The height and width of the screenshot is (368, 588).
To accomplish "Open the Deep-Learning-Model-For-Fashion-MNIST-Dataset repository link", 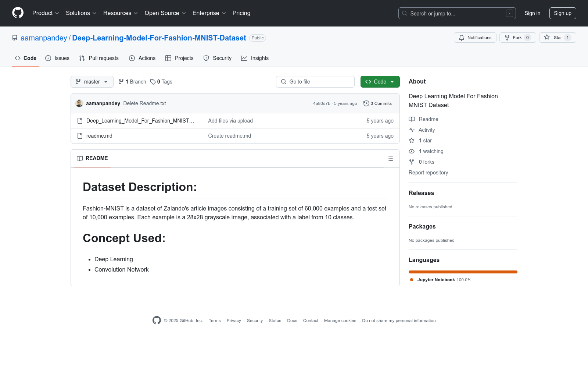I will coord(159,38).
